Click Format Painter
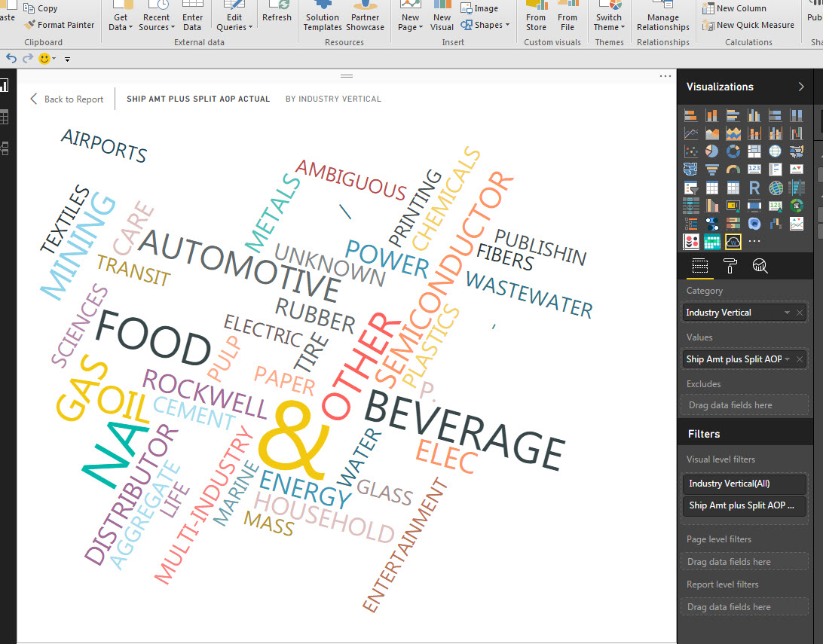The width and height of the screenshot is (823, 644). (60, 25)
